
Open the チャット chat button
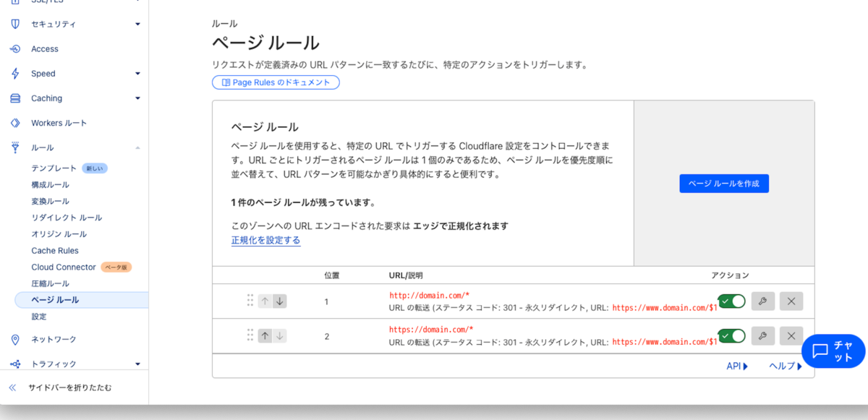pyautogui.click(x=833, y=351)
